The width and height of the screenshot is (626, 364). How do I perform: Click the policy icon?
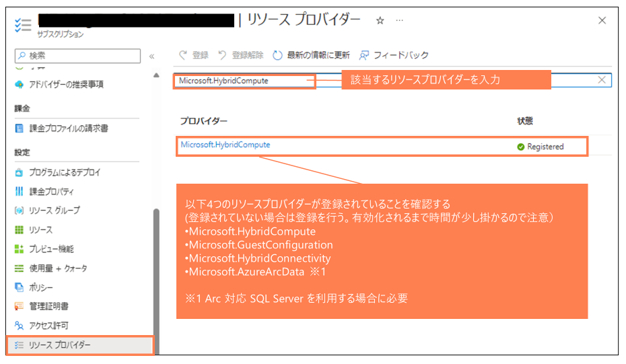19,287
